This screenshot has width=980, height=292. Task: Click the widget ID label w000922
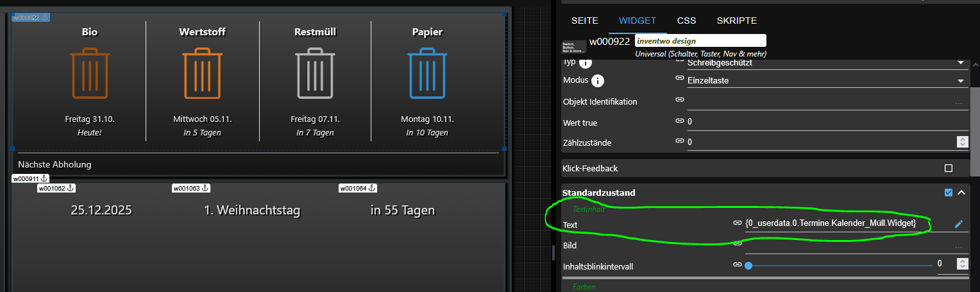click(610, 42)
